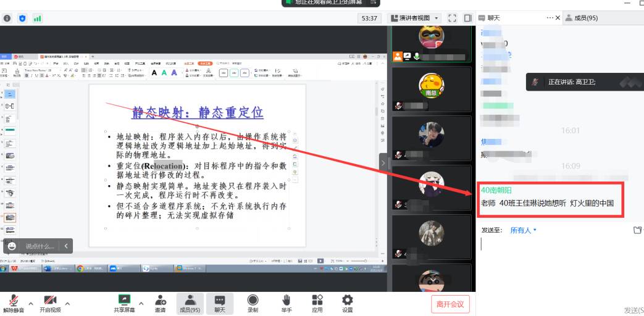Raise your hand (举手)
Viewport: 644px width, 316px height.
point(286,304)
